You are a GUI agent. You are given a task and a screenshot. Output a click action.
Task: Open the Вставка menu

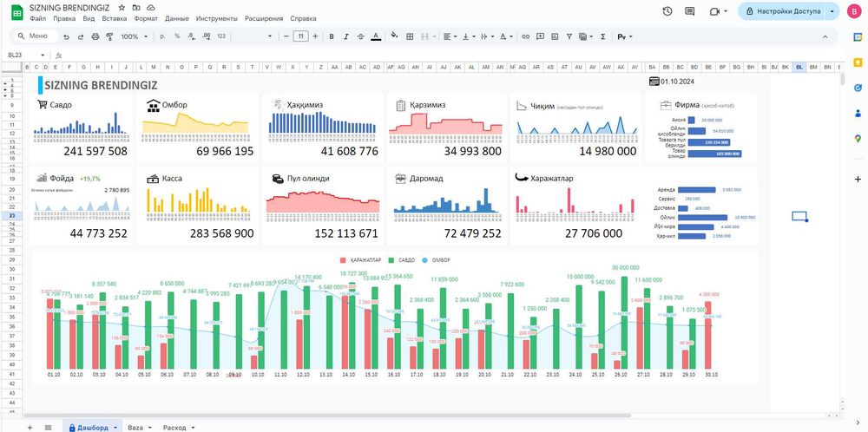[114, 18]
